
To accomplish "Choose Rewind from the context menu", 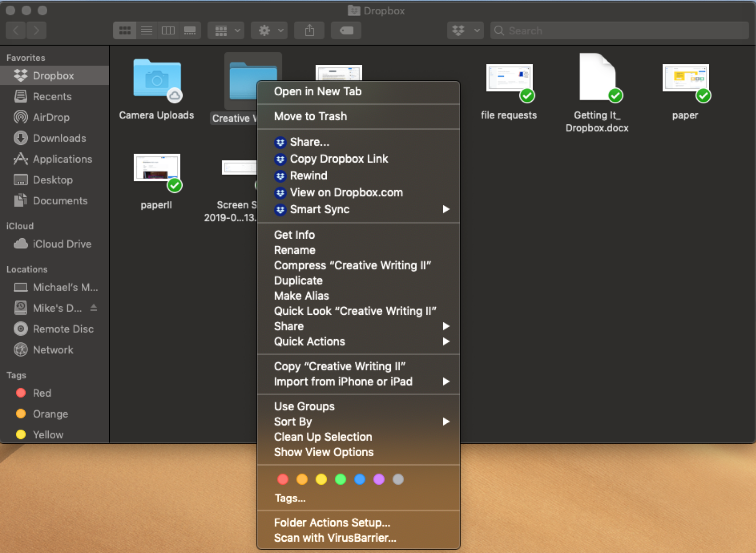I will pyautogui.click(x=359, y=176).
